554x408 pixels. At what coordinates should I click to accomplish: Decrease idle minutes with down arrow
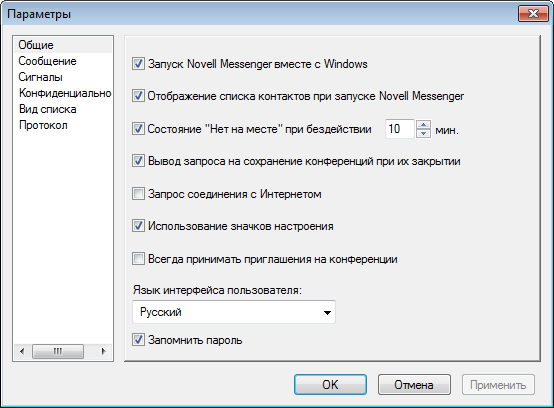[423, 134]
